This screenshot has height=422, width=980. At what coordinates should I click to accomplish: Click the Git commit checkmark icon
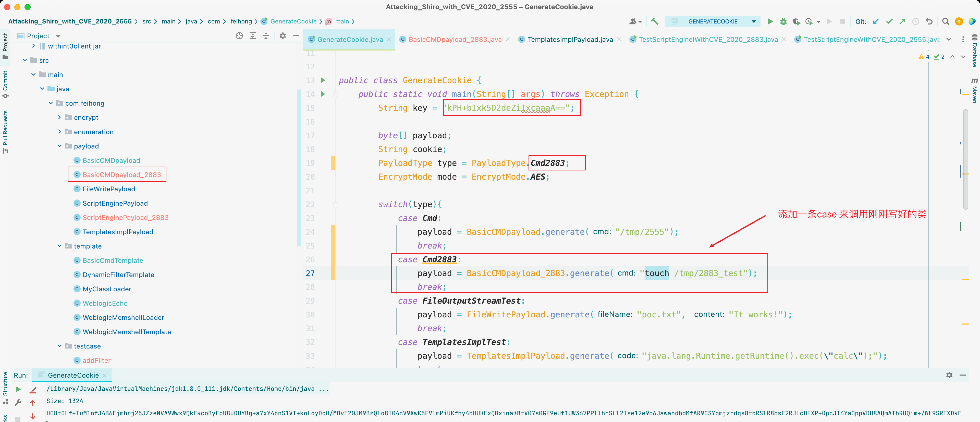pyautogui.click(x=889, y=22)
